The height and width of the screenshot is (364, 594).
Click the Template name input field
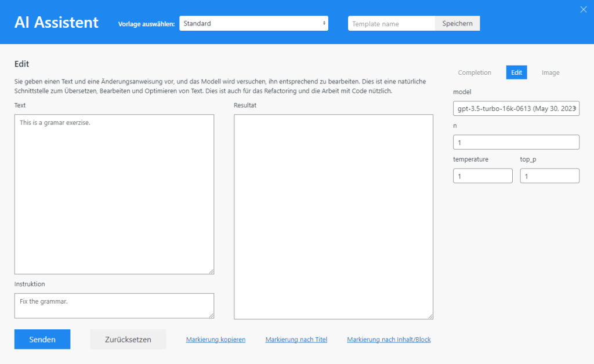[x=392, y=23]
